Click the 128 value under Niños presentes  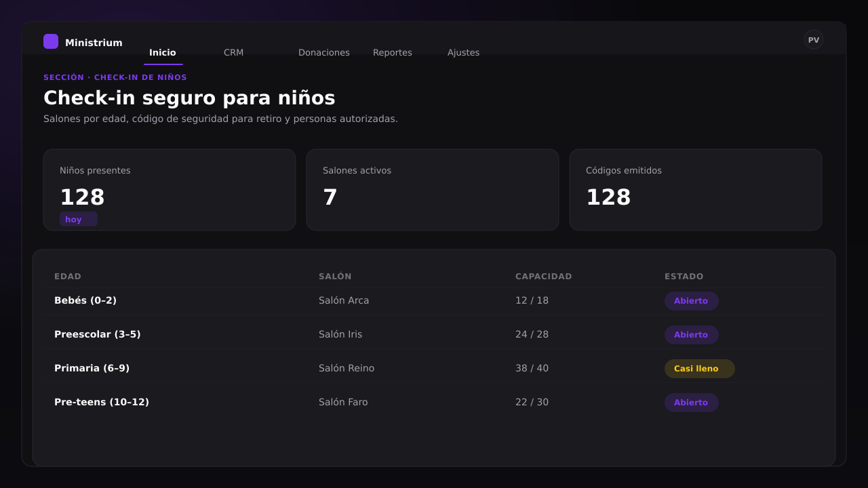[x=82, y=197]
